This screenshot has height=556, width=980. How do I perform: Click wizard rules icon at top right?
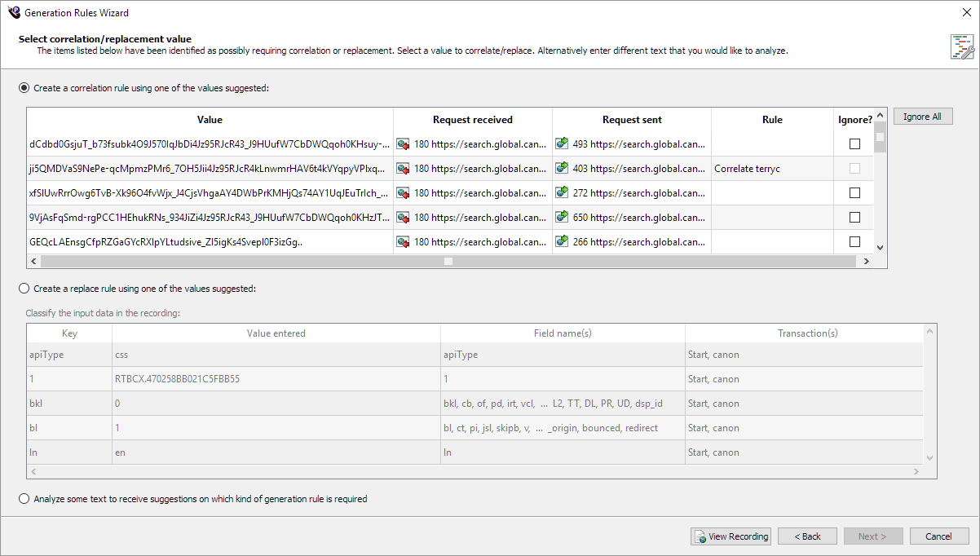[962, 46]
